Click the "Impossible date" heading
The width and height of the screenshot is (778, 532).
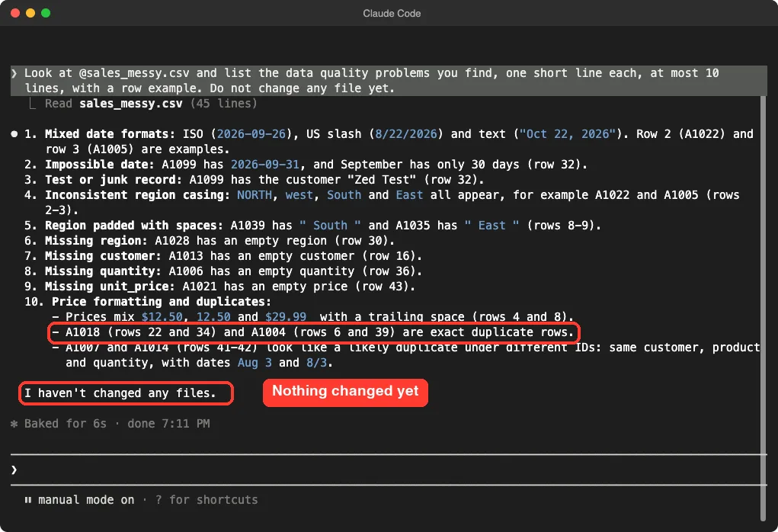[100, 165]
